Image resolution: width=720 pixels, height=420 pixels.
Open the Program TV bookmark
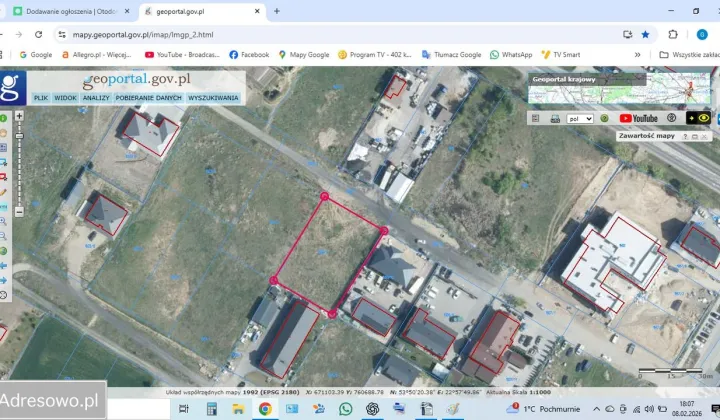coord(375,55)
